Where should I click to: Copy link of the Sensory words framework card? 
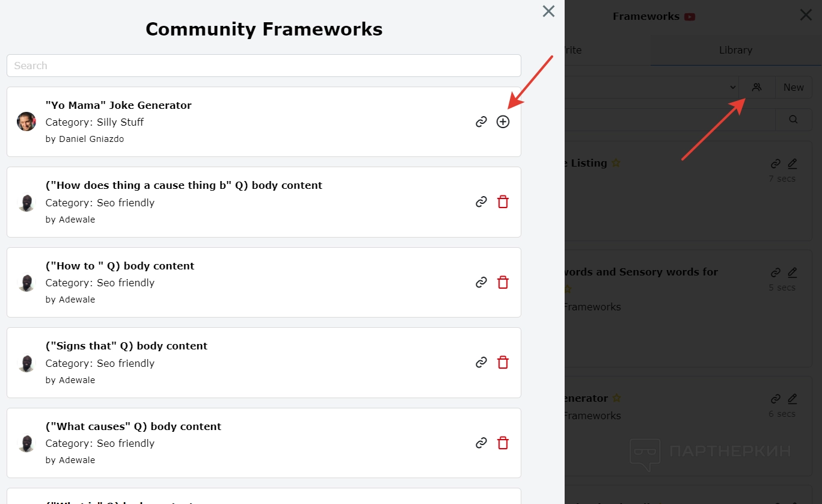[x=776, y=272]
